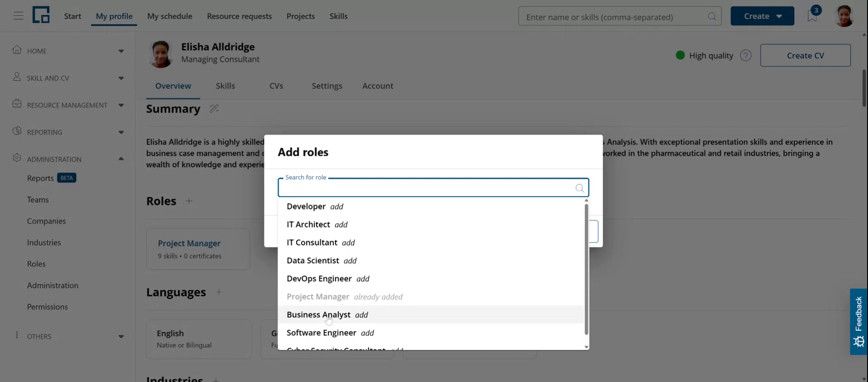
Task: Click the help question mark near High quality
Action: point(745,56)
